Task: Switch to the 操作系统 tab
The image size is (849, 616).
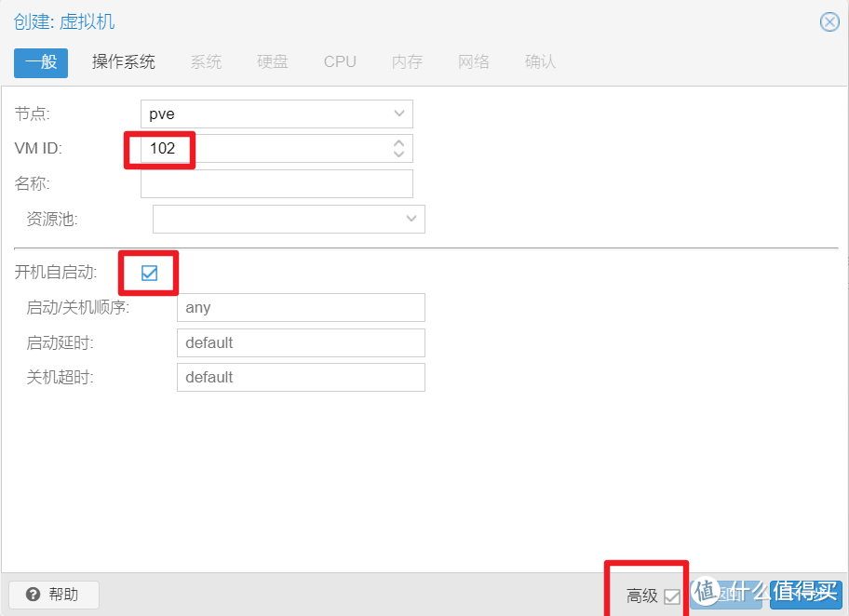Action: pos(124,61)
